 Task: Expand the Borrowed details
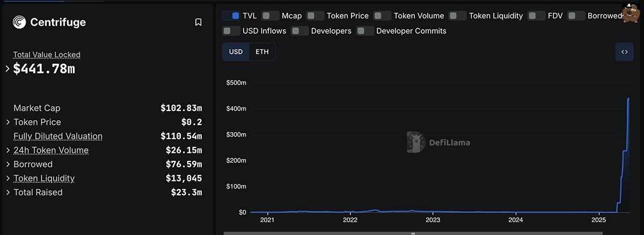pyautogui.click(x=8, y=164)
